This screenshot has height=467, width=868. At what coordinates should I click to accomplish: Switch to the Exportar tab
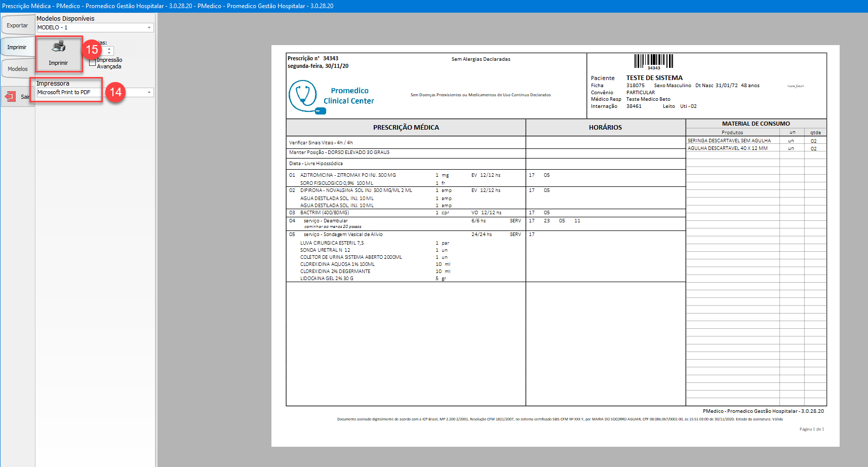[x=17, y=25]
